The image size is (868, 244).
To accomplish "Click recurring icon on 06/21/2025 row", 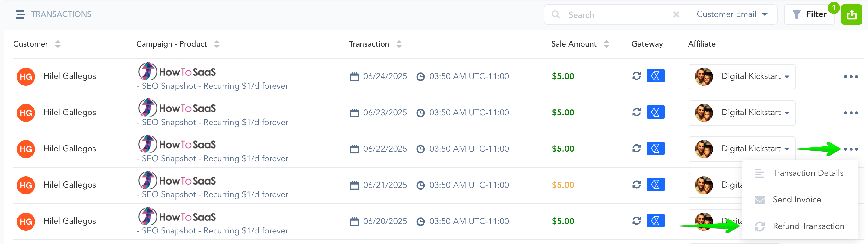I will [x=636, y=185].
